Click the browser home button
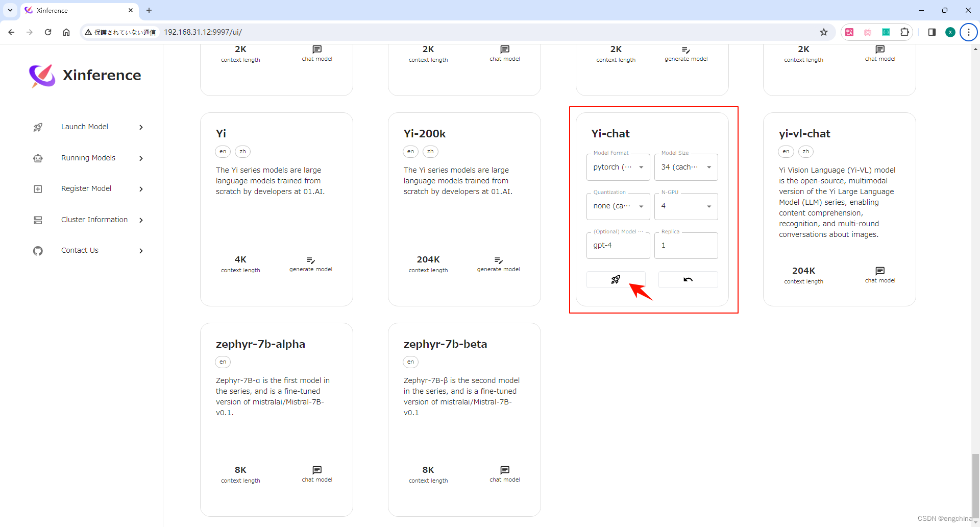Viewport: 980px width, 527px height. pyautogui.click(x=66, y=32)
